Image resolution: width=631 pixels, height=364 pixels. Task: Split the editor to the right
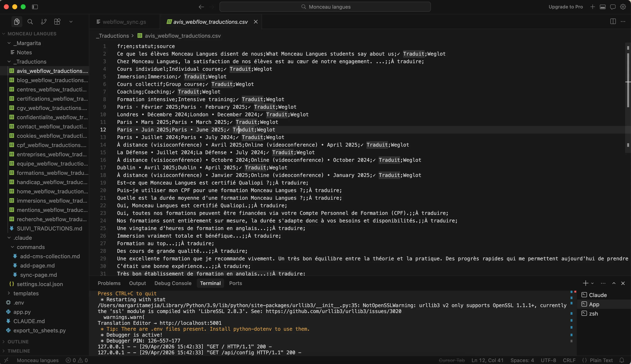click(x=613, y=21)
